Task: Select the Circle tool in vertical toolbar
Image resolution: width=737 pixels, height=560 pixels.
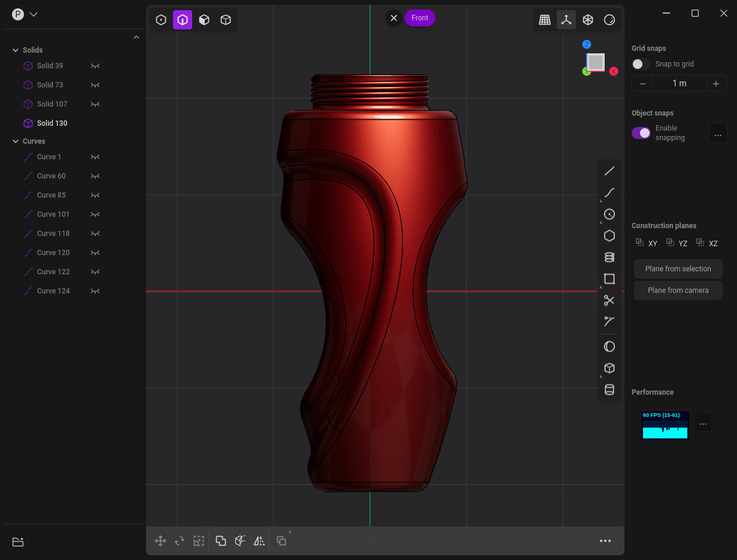Action: tap(609, 214)
